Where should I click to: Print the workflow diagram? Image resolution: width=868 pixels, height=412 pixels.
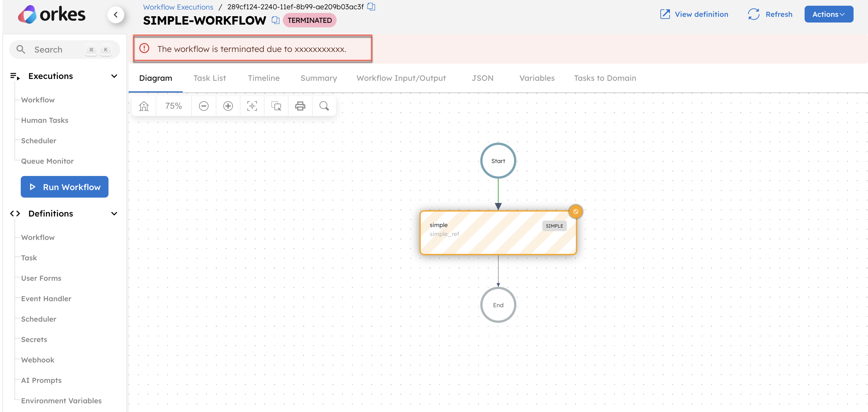coord(300,106)
